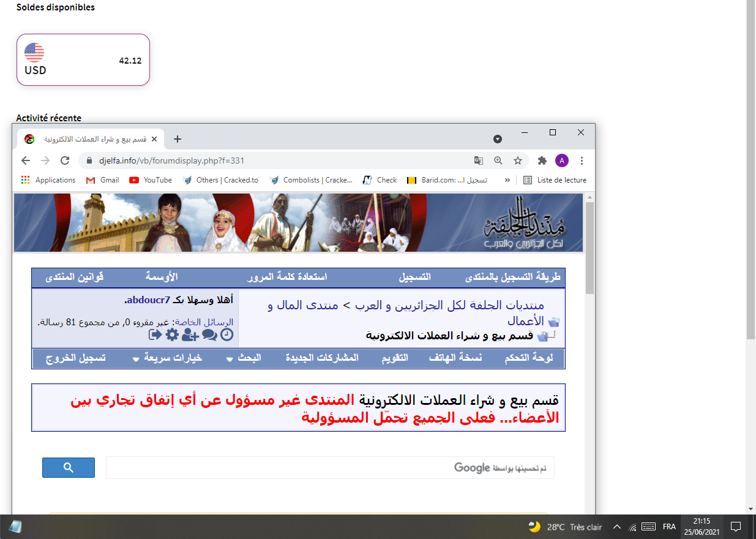
Task: Click the Google custom search field
Action: [x=330, y=467]
